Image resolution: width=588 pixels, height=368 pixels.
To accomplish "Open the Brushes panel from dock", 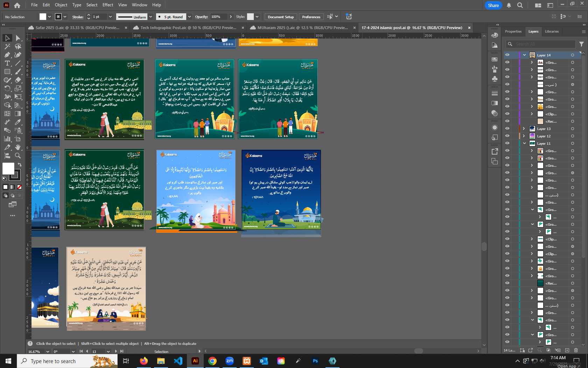I will [495, 69].
